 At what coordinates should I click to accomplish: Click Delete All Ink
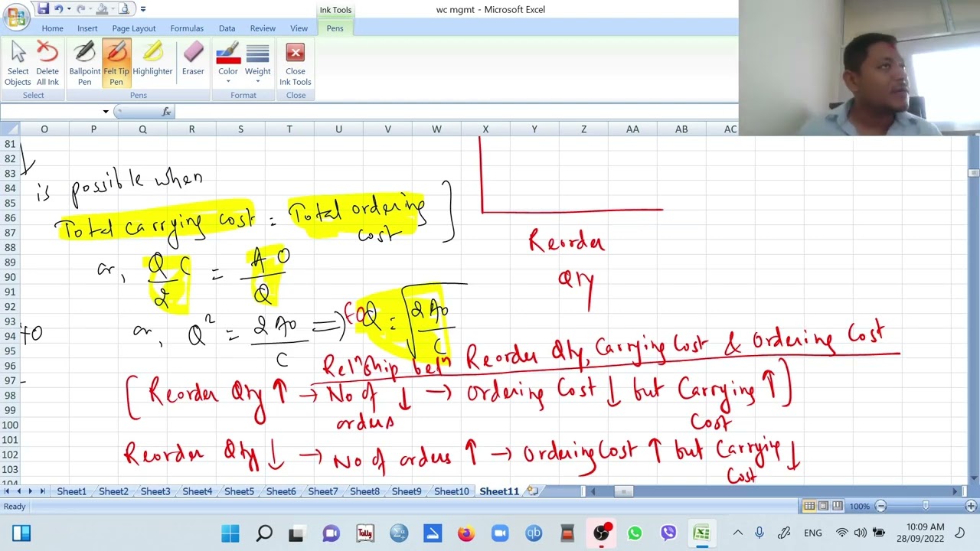click(x=47, y=64)
